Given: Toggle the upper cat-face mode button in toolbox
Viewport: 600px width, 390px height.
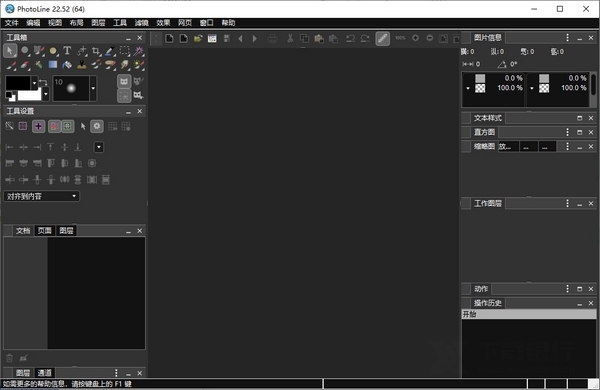Looking at the screenshot, I should click(x=124, y=81).
